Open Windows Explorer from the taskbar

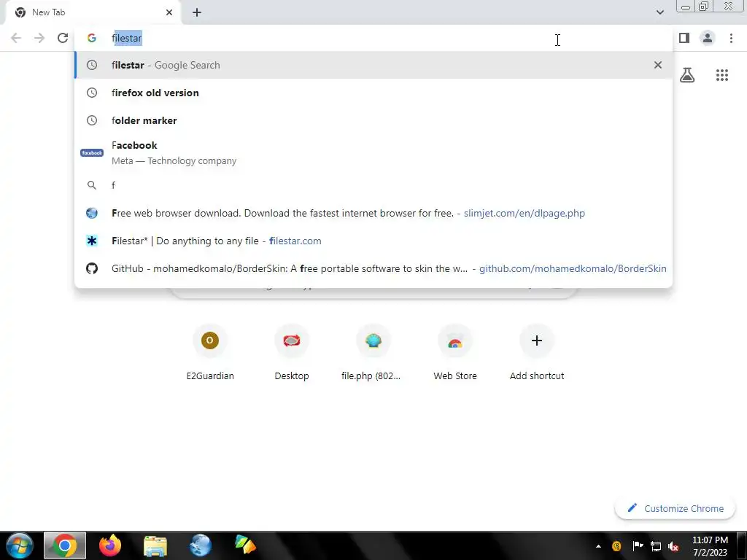point(155,546)
